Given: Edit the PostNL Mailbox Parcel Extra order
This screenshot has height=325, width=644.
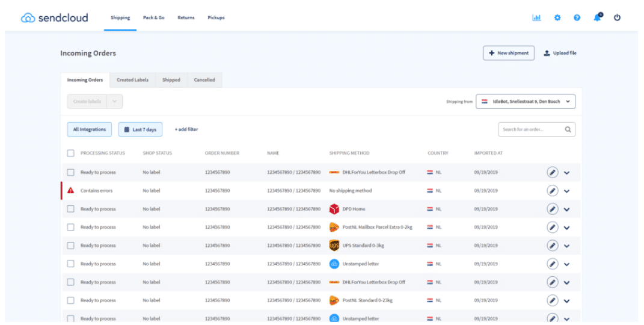Looking at the screenshot, I should point(553,227).
